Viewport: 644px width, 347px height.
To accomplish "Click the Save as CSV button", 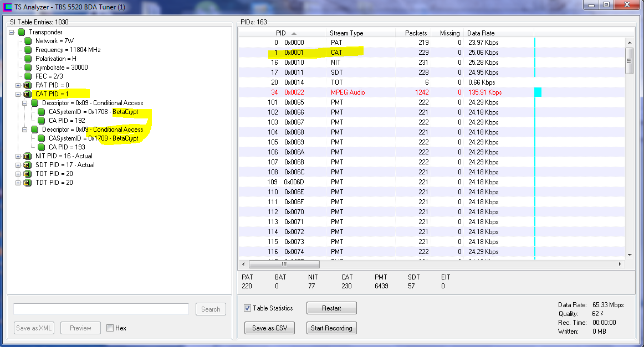I will pos(270,328).
